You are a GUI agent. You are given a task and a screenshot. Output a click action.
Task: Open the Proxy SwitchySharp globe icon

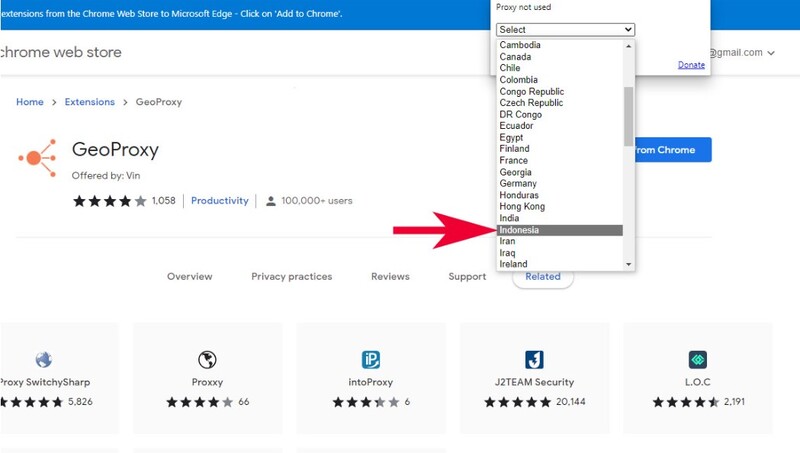[44, 360]
